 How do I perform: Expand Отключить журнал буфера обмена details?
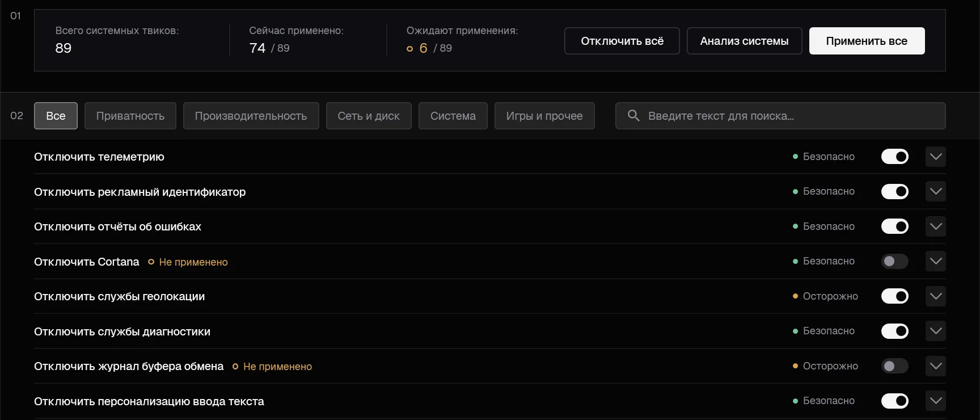936,366
